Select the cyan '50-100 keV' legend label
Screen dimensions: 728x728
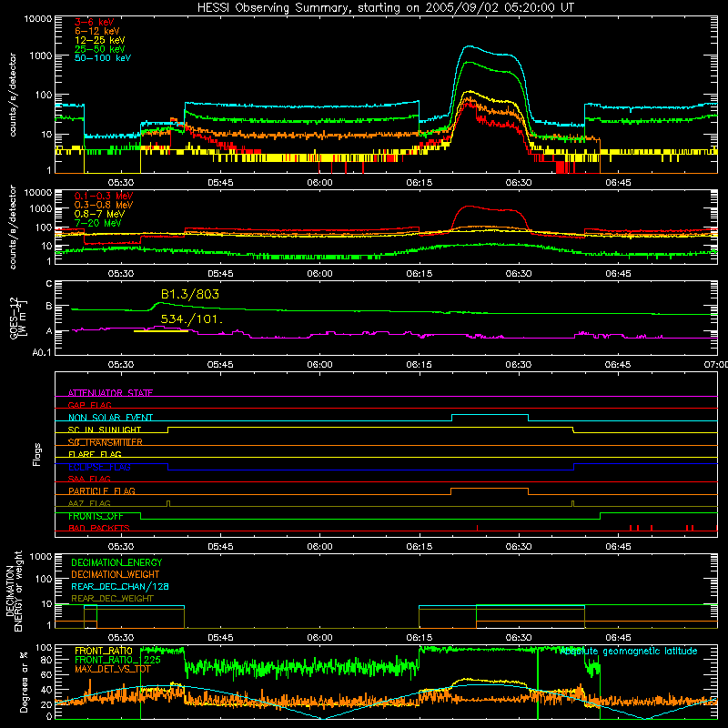point(103,58)
